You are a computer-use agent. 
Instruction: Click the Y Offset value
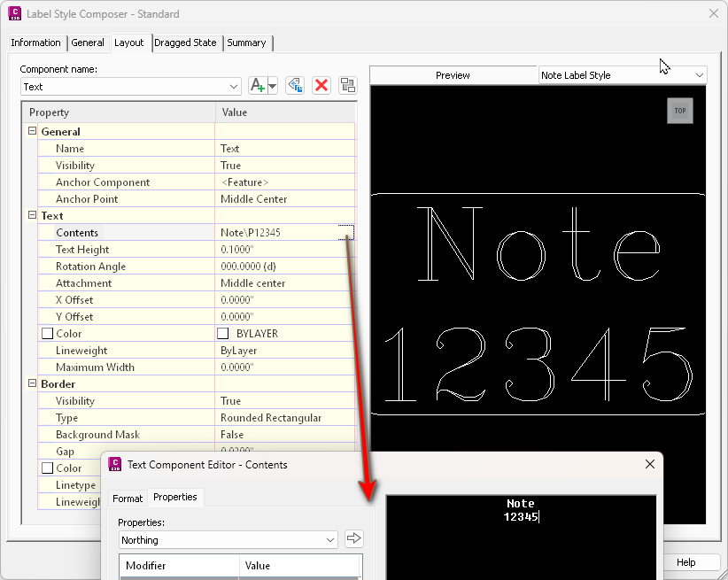click(x=285, y=317)
